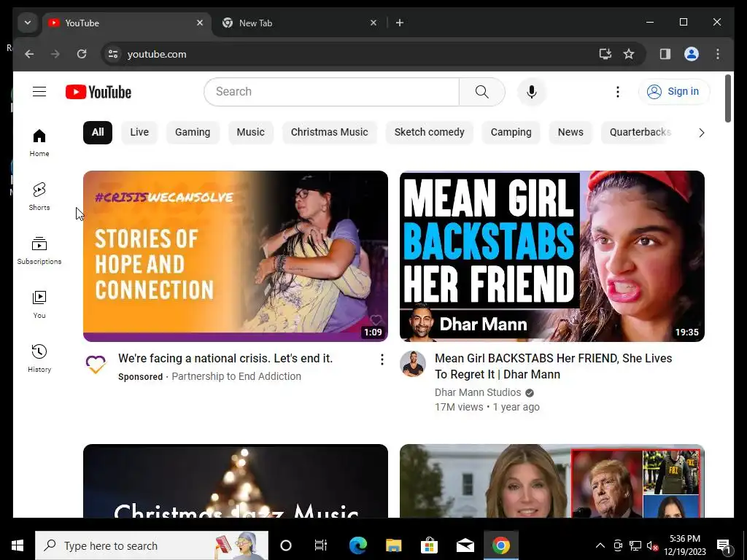Open Partnership to End Addiction link

click(236, 377)
